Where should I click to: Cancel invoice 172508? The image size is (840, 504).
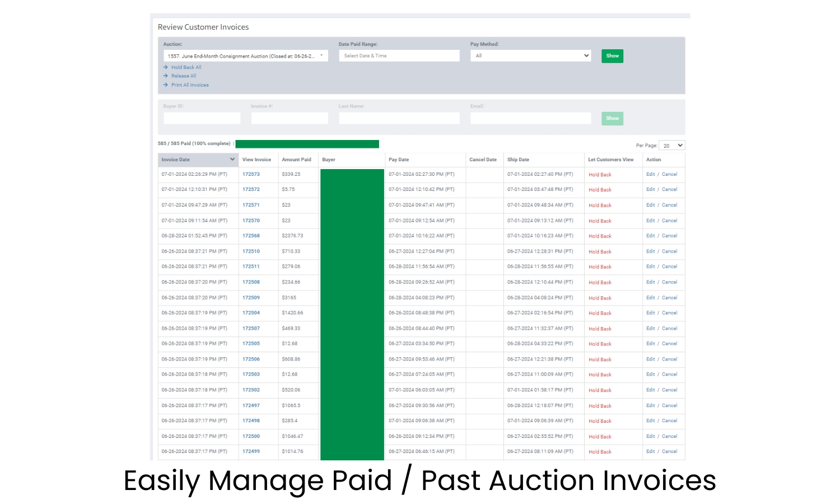point(670,282)
